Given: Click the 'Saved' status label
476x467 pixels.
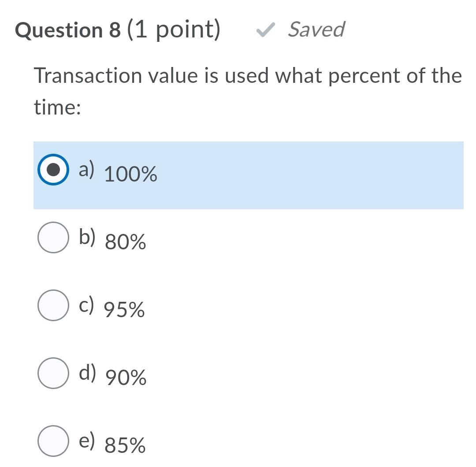Looking at the screenshot, I should 316,30.
